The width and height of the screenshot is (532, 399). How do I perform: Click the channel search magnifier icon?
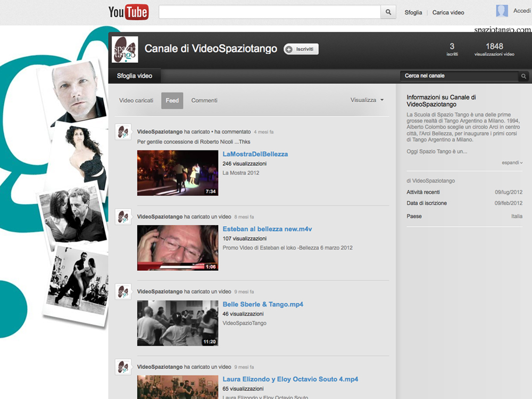pos(523,76)
